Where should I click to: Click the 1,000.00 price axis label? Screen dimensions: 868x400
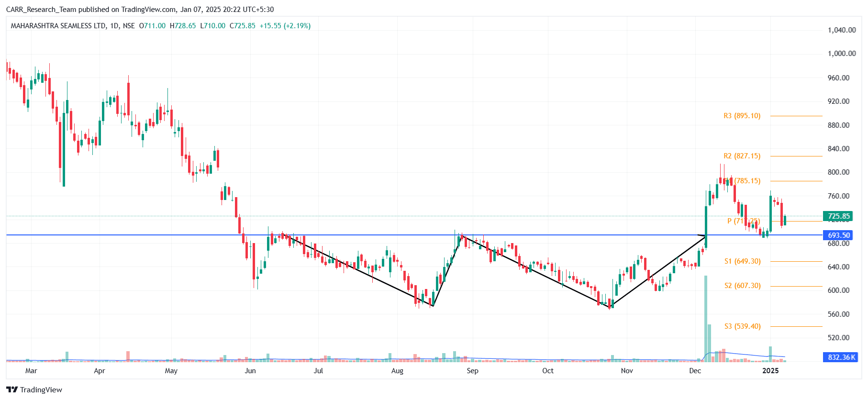pyautogui.click(x=842, y=54)
